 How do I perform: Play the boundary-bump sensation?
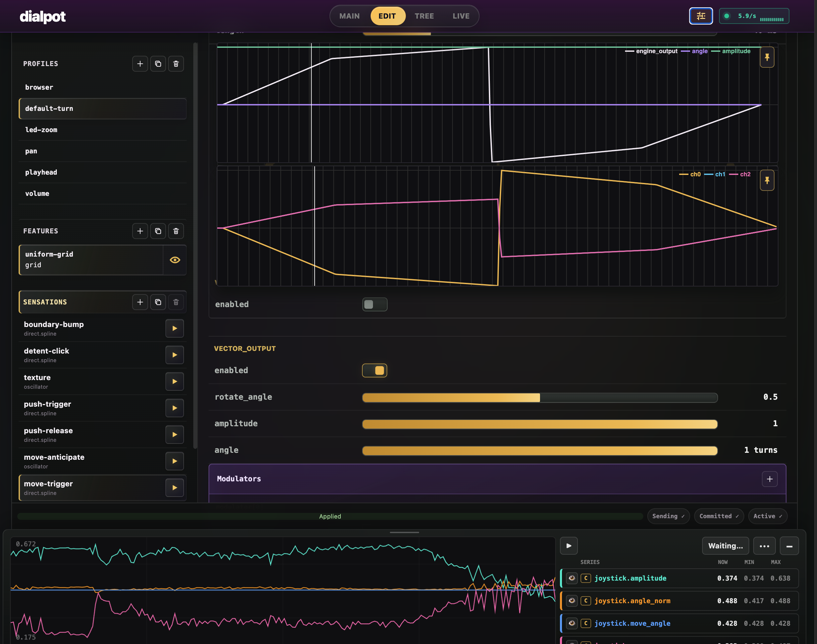175,328
